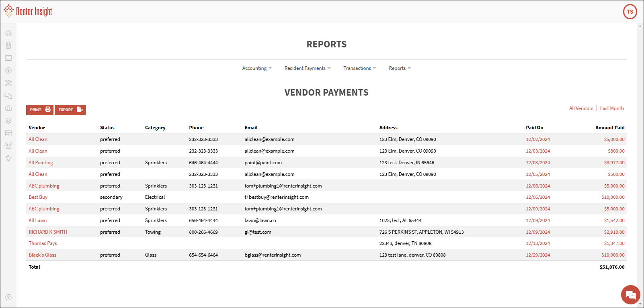Open the people group icon in sidebar
The width and height of the screenshot is (644, 308).
tap(8, 146)
